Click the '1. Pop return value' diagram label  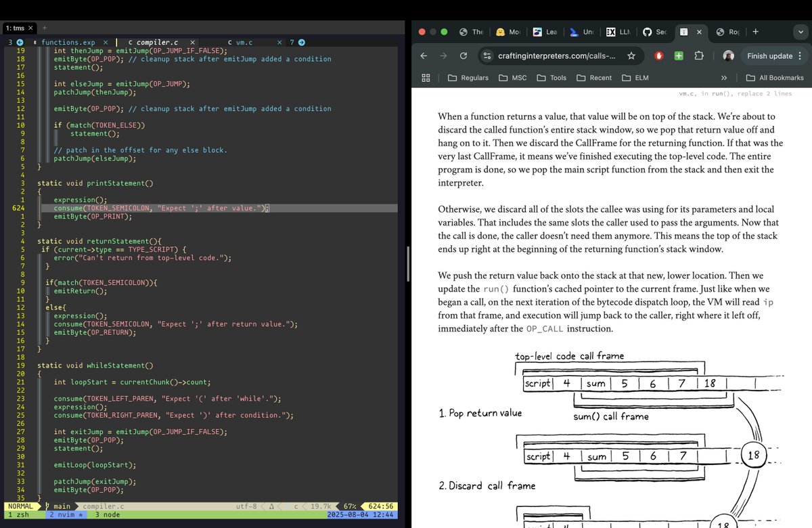[480, 412]
